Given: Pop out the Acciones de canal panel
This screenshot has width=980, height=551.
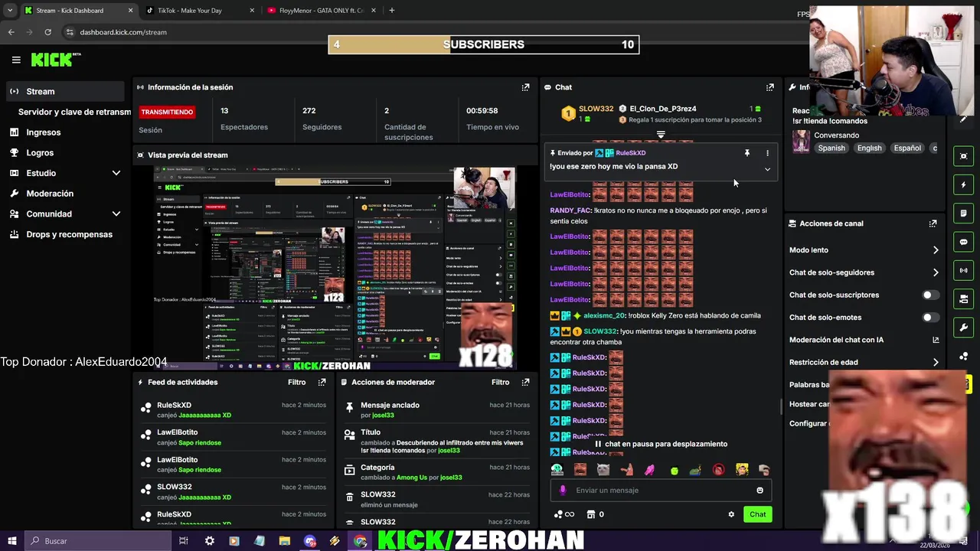Looking at the screenshot, I should tap(933, 223).
